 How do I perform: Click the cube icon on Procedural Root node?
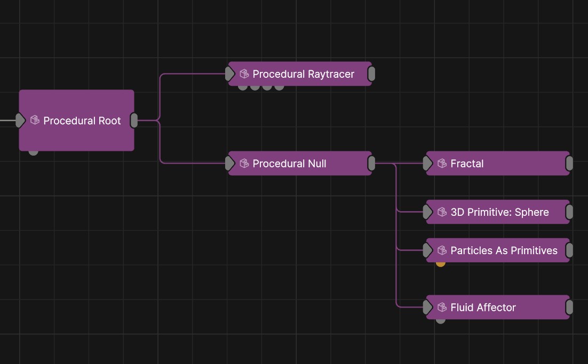pos(34,120)
